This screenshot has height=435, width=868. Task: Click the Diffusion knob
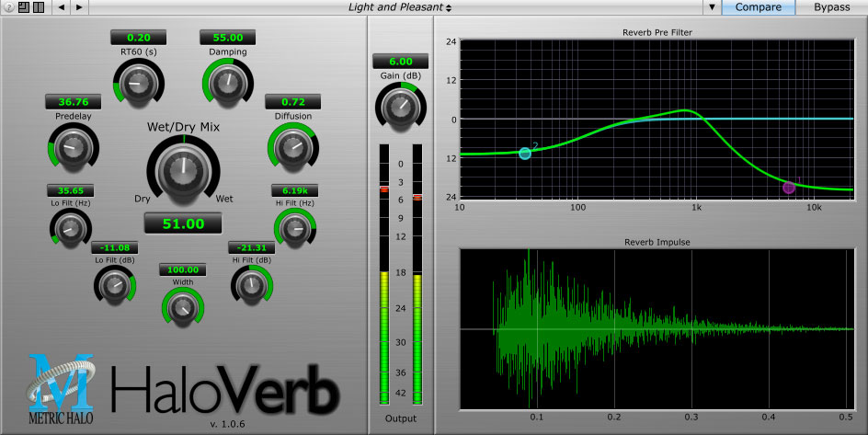coord(291,146)
